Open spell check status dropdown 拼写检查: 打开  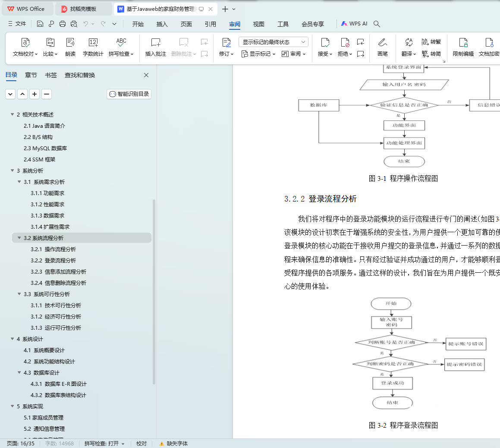point(104,444)
